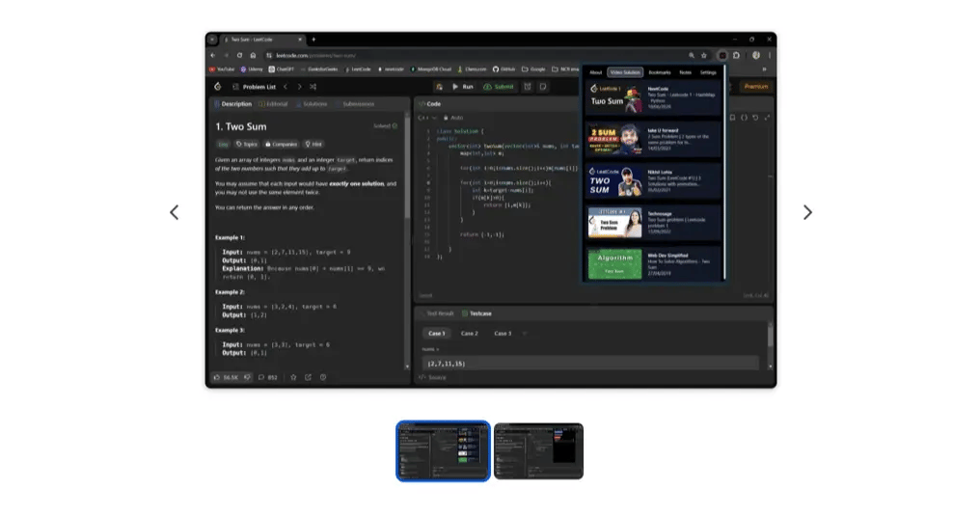Reveal the Hint tag
Image resolution: width=980 pixels, height=516 pixels.
(313, 145)
